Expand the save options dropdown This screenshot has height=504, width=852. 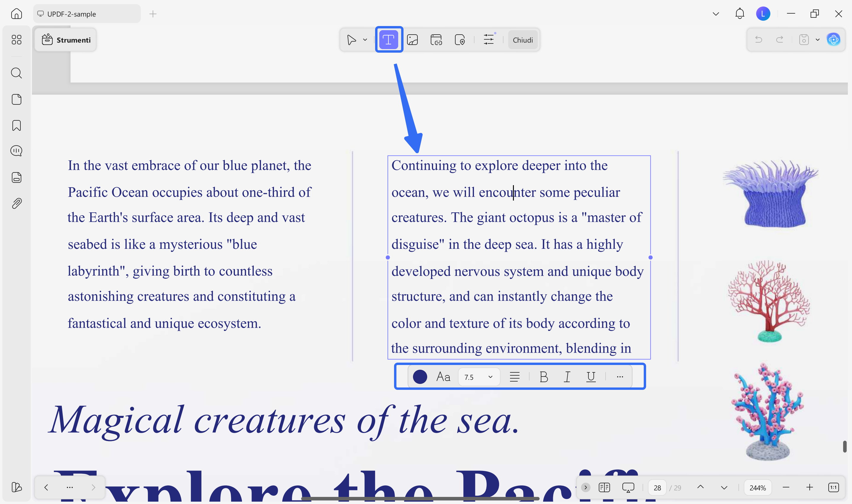pos(818,40)
